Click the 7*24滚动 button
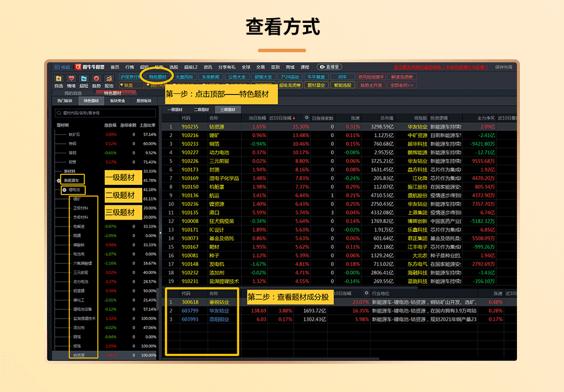 coord(290,77)
